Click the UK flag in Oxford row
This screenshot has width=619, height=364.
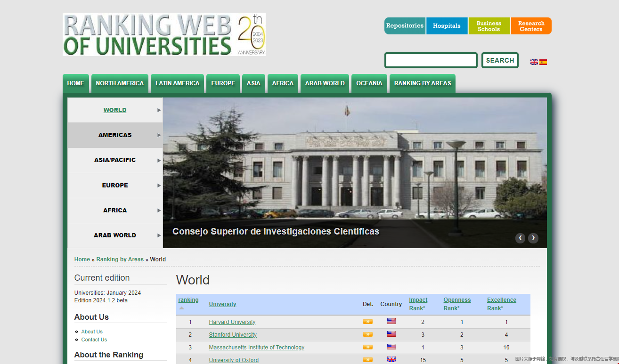391,359
